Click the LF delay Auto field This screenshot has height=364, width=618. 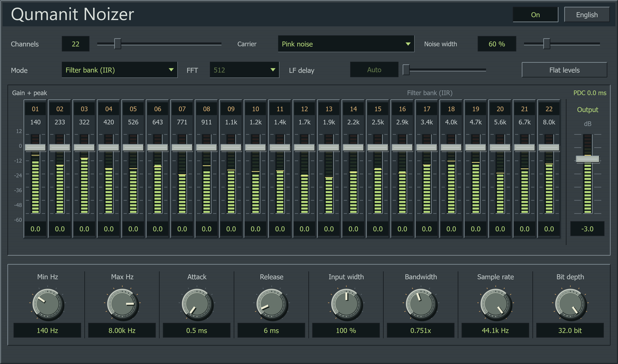click(374, 70)
